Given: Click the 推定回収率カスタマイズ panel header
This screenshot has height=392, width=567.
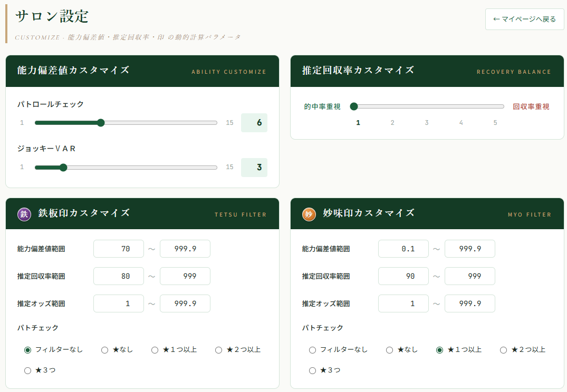Looking at the screenshot, I should click(x=427, y=71).
